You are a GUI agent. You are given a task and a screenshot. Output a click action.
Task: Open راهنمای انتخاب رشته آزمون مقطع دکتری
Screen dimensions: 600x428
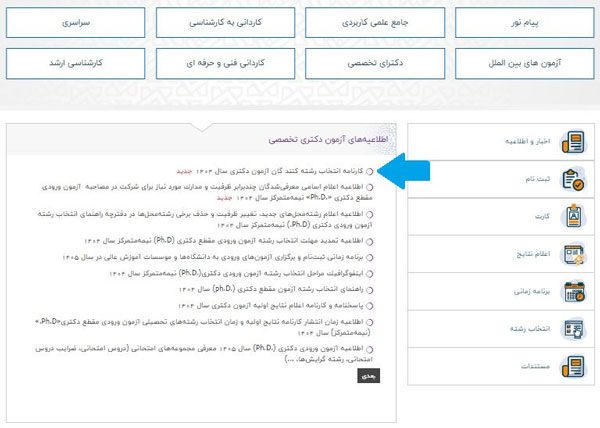point(271,289)
